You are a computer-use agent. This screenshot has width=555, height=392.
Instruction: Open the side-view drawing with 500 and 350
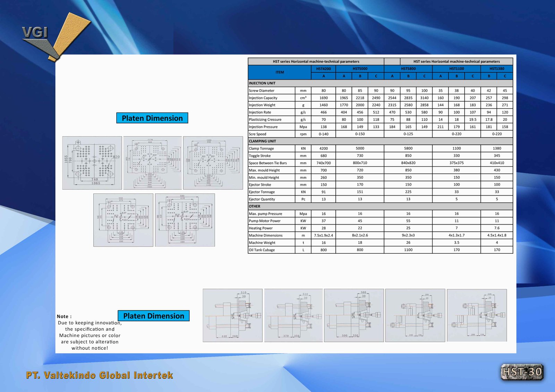point(354,315)
